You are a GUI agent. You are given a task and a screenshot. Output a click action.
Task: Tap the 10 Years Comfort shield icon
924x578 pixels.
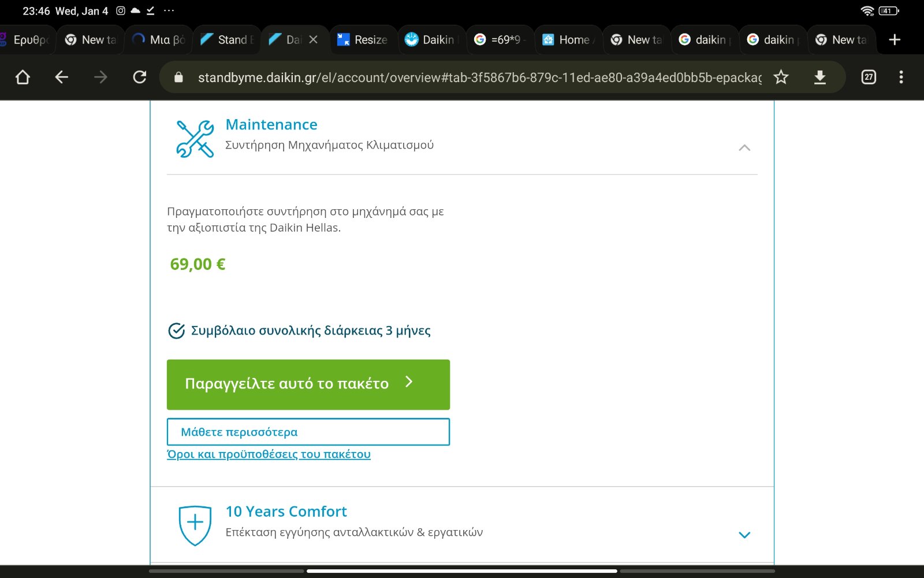[x=195, y=525]
